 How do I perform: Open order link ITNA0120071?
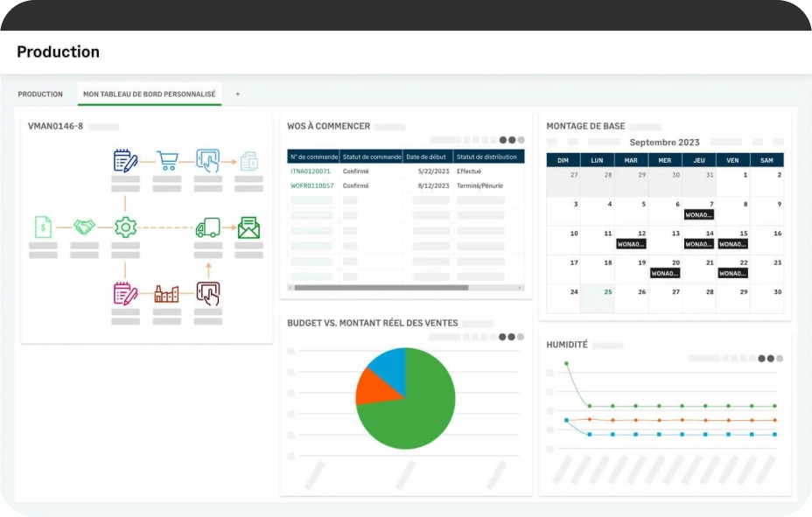(311, 171)
